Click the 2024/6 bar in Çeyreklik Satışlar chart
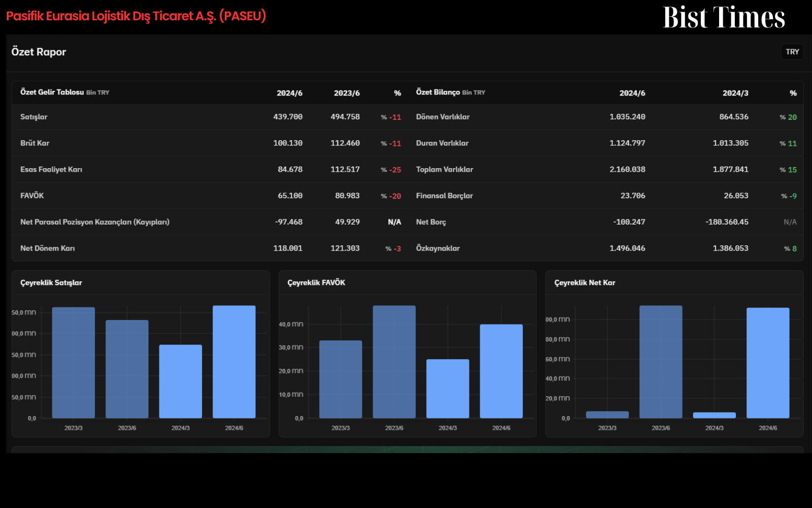812x508 pixels. click(x=234, y=362)
